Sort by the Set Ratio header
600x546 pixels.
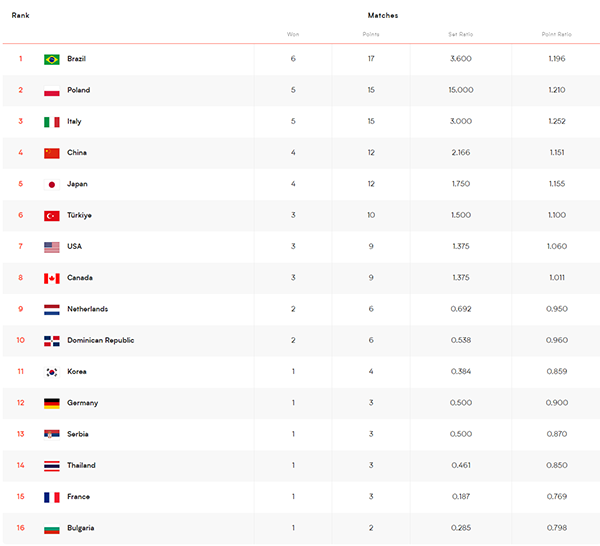[x=461, y=34]
